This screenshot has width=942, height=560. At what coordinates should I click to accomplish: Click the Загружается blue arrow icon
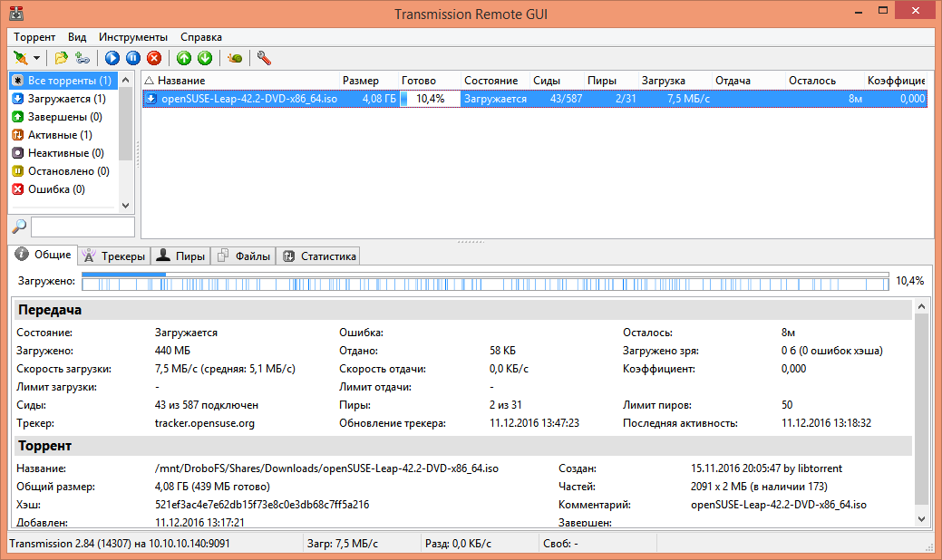[x=18, y=99]
